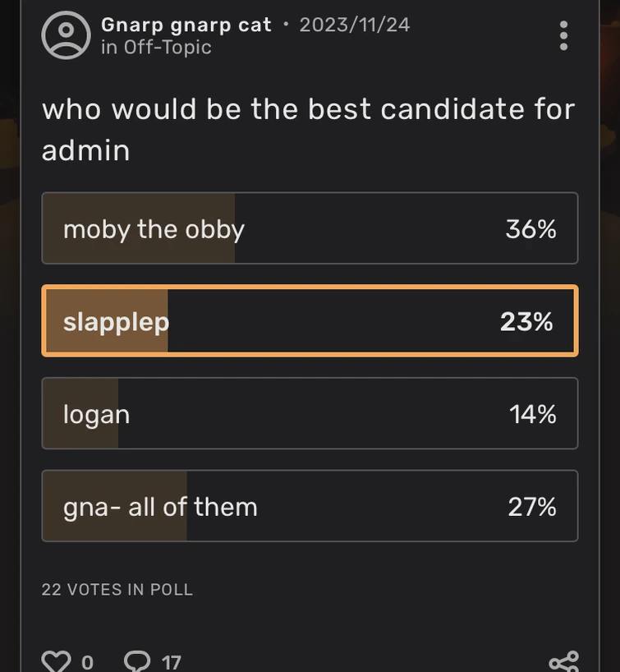
Task: Click the heart icon's like counter
Action: point(88,662)
